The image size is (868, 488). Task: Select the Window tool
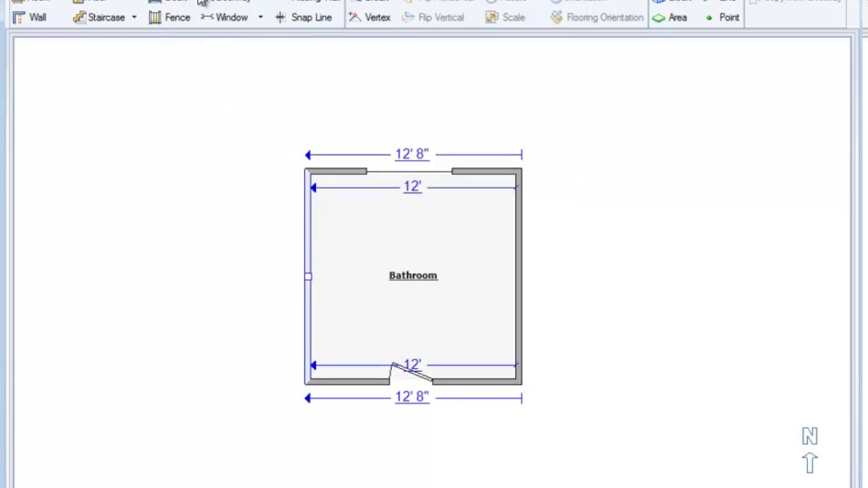(224, 18)
